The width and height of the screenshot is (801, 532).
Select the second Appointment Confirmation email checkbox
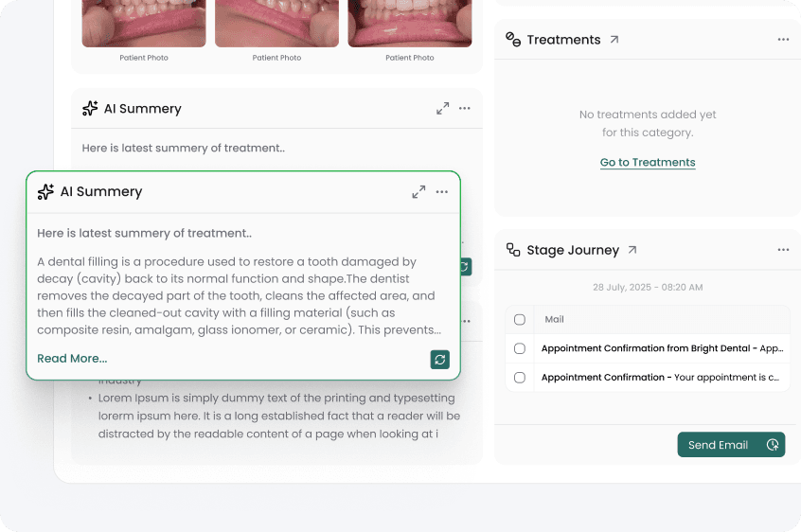coord(520,377)
